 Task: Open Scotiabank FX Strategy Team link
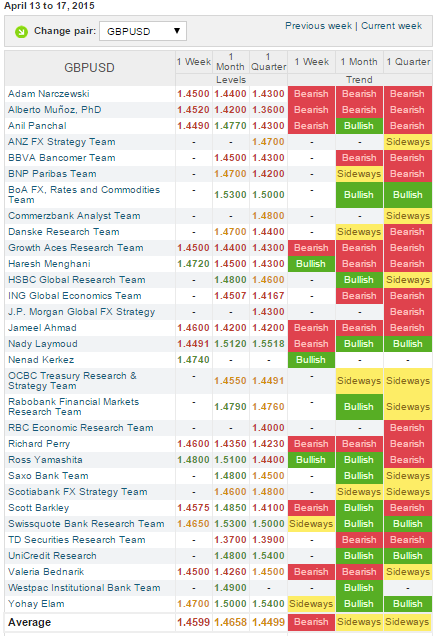[78, 492]
